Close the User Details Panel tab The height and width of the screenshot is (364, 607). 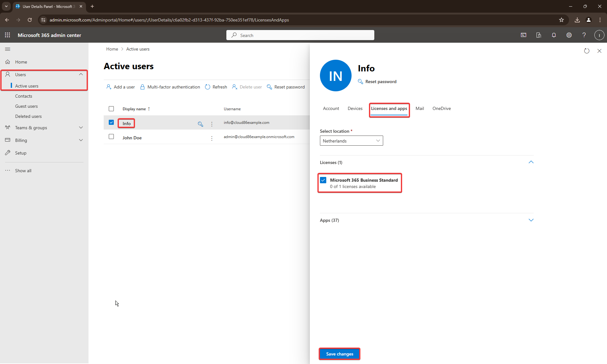(x=81, y=6)
